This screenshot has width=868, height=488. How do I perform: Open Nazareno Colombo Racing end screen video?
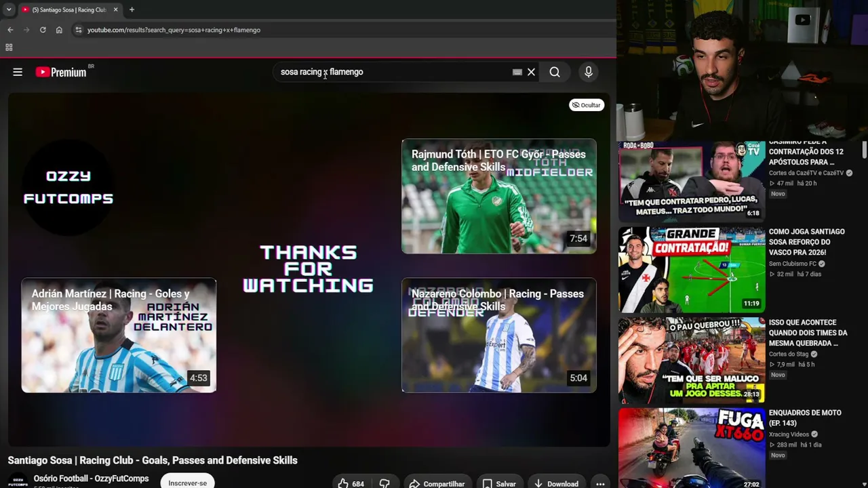(x=499, y=335)
